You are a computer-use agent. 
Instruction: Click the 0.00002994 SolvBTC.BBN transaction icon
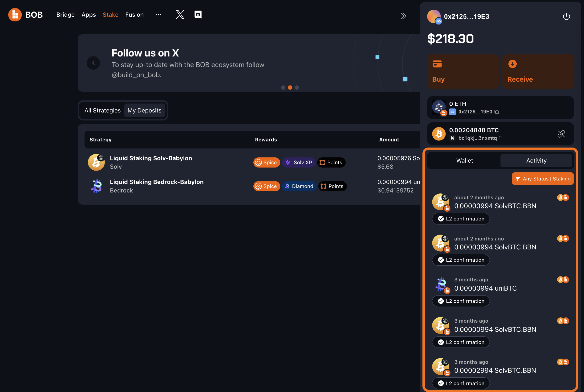pos(441,367)
